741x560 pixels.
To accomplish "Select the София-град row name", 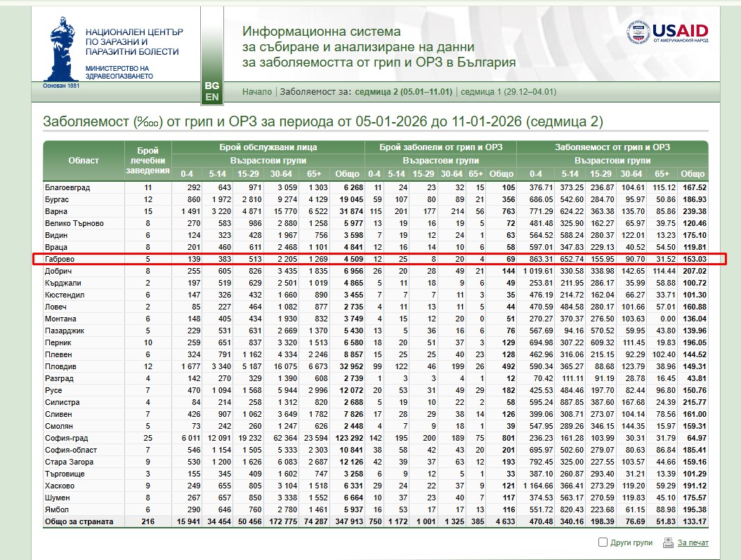I will click(x=65, y=438).
